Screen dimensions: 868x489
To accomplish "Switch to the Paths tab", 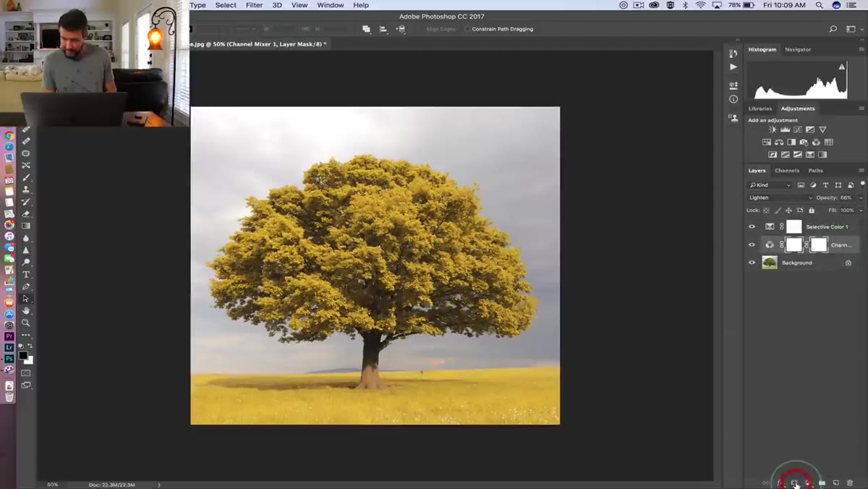I will [816, 171].
